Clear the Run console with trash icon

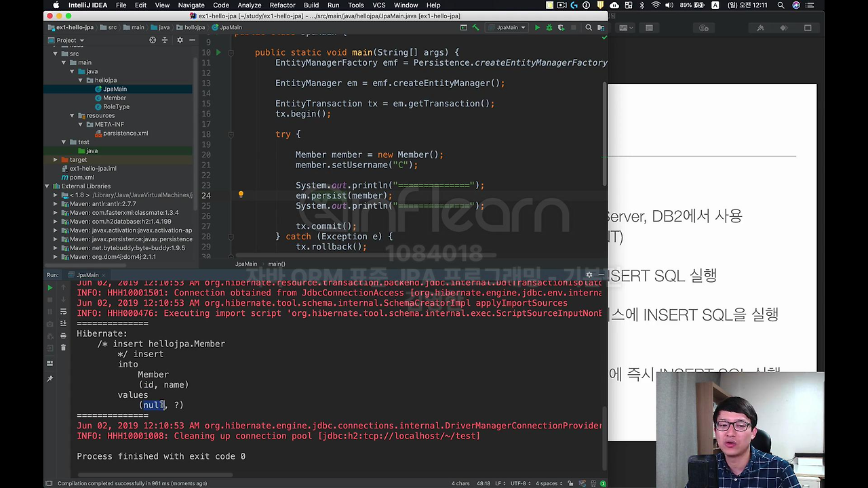pyautogui.click(x=63, y=348)
